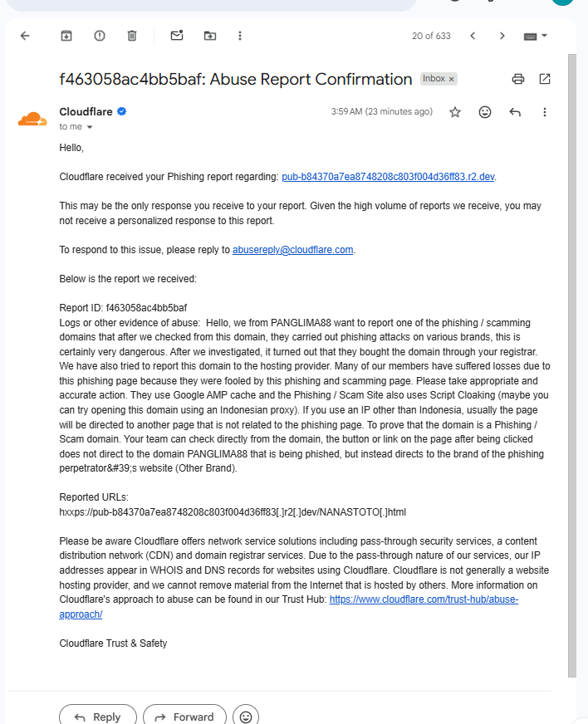588x724 pixels.
Task: Go back to the inbox list
Action: 25,36
